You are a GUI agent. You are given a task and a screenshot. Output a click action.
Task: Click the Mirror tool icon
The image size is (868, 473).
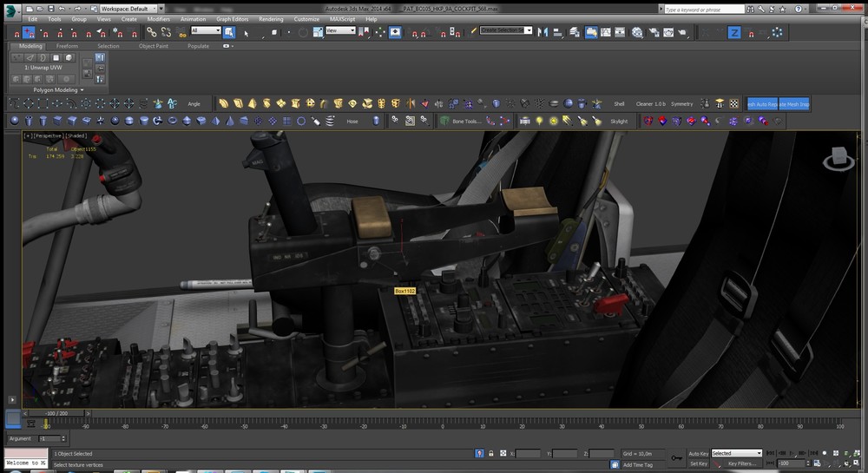542,32
